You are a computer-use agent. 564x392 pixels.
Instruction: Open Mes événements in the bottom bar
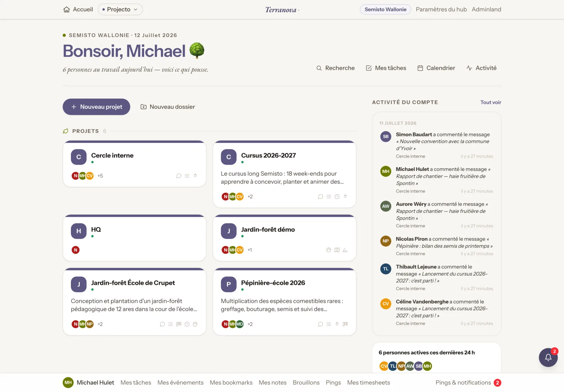[180, 383]
